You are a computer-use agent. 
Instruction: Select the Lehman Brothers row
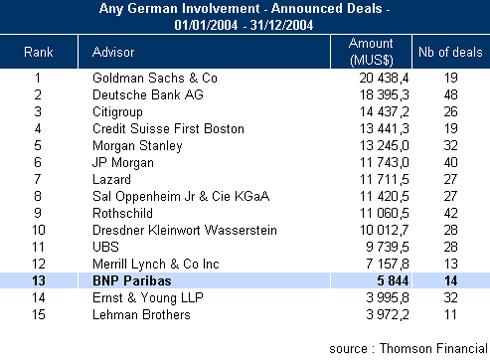pos(245,315)
